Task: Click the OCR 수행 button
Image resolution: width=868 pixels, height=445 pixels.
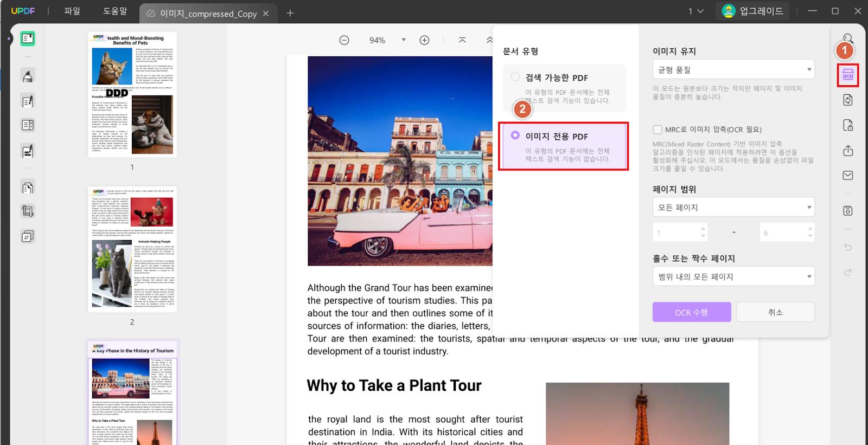Action: point(692,312)
